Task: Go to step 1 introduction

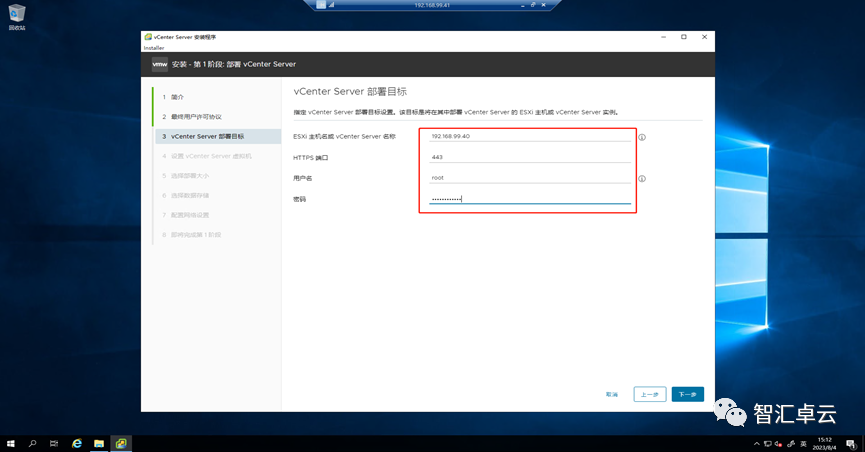Action: tap(218, 97)
